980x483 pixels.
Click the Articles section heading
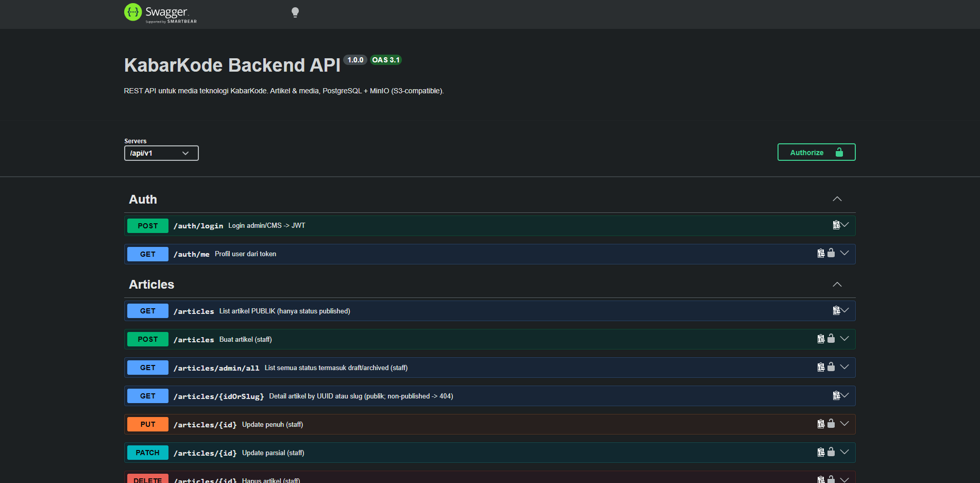[x=151, y=285]
